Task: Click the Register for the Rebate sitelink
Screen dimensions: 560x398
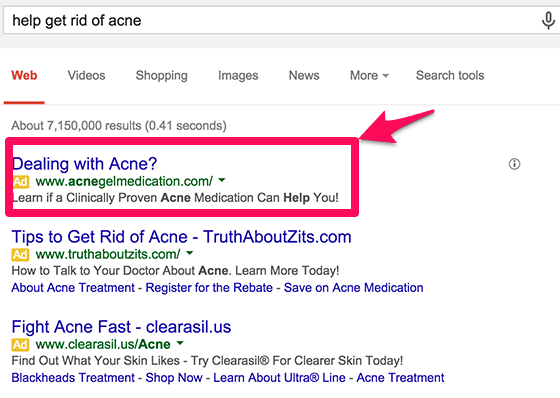Action: pyautogui.click(x=209, y=288)
